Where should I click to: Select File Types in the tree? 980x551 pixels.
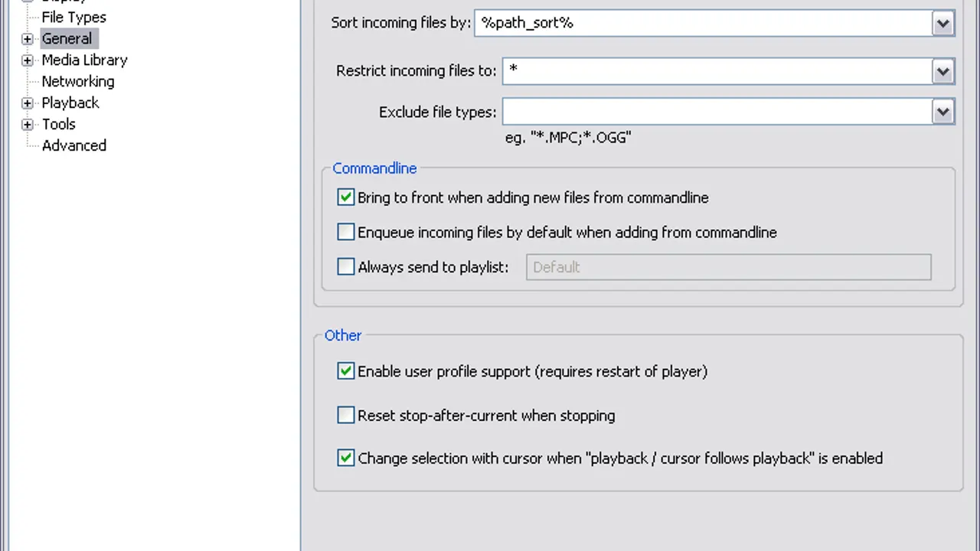73,18
